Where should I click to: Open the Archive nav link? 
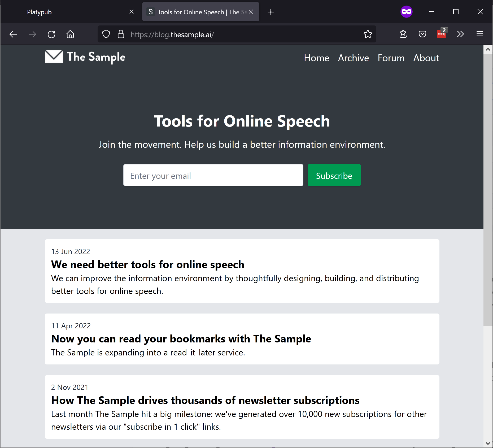point(354,58)
